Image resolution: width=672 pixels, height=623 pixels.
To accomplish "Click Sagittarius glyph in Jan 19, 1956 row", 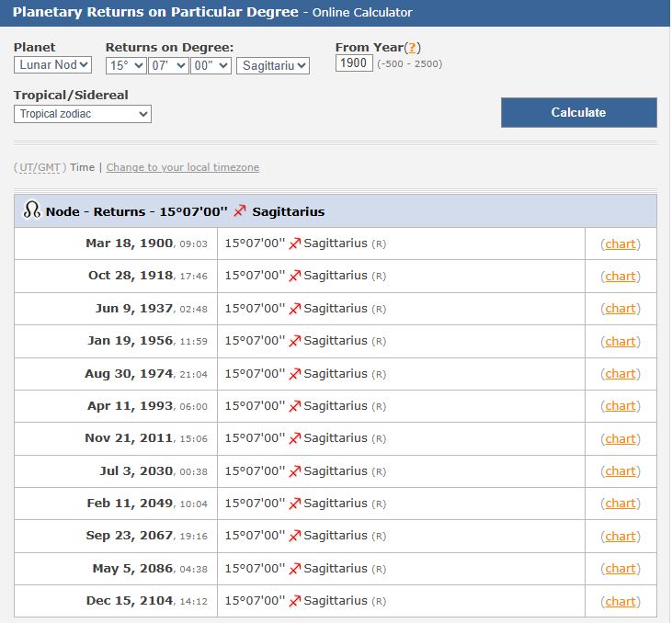I will (295, 341).
